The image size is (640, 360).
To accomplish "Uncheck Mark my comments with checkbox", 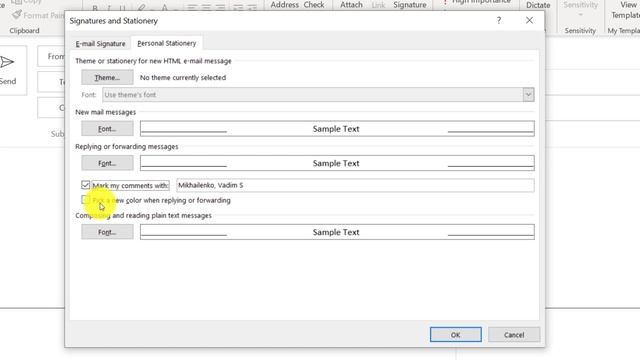I will tap(85, 185).
